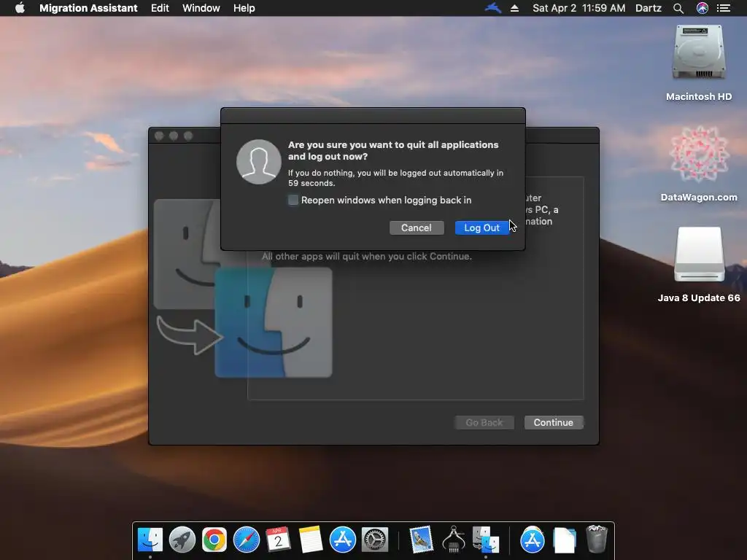Screen dimensions: 747x560
Task: Activate Siri from the menu bar
Action: click(703, 8)
